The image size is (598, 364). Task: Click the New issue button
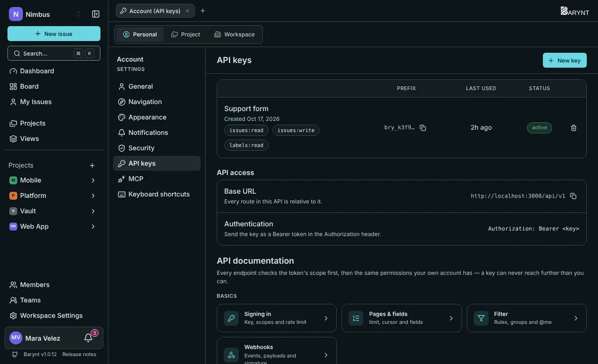pyautogui.click(x=54, y=34)
